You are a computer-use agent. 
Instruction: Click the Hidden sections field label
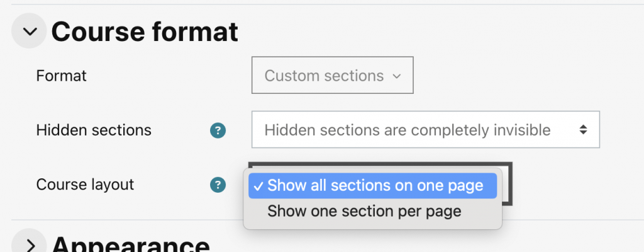tap(94, 130)
